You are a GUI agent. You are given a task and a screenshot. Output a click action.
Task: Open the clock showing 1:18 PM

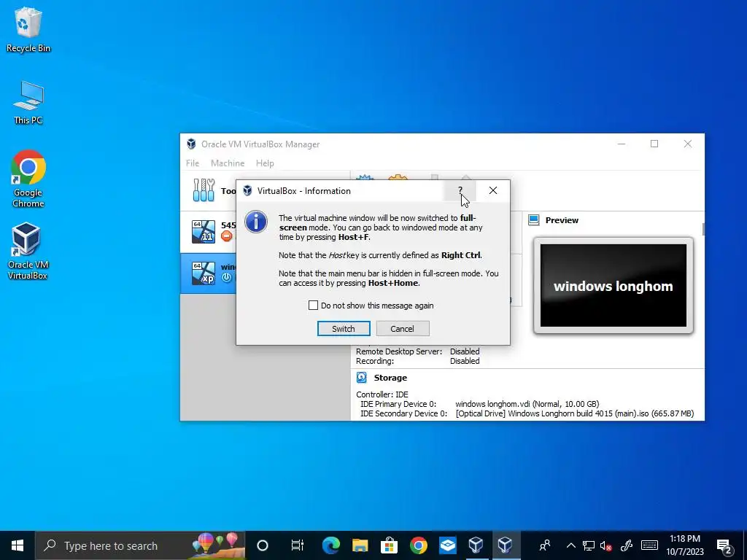[684, 545]
